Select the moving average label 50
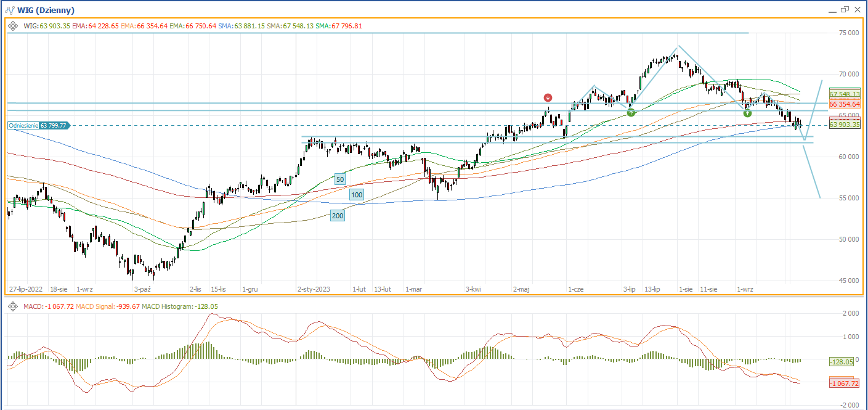Screen dimensions: 868x410 point(339,179)
